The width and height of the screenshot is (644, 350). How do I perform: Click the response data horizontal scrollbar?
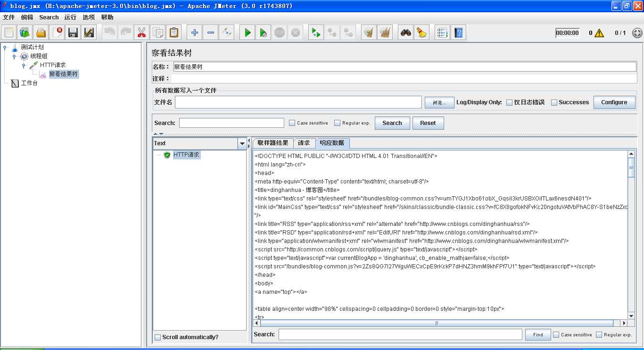point(437,324)
